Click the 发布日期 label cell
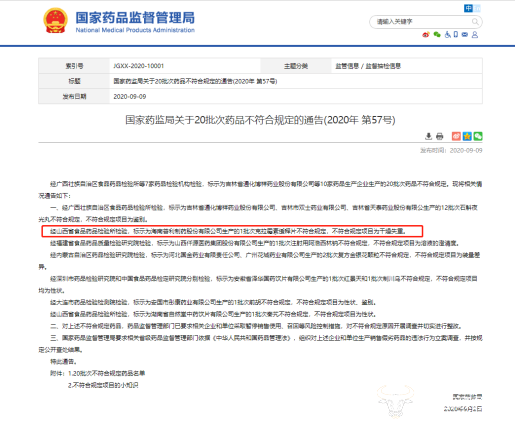Screen dimensions: 516x421 click(74, 96)
